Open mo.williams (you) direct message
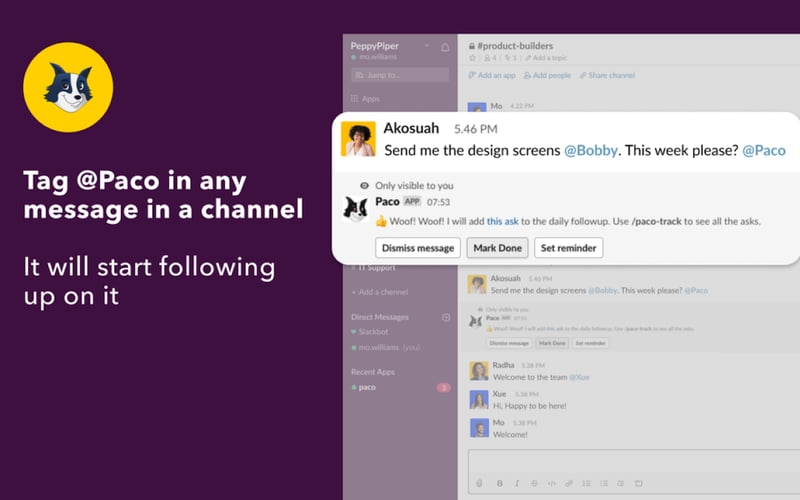The width and height of the screenshot is (800, 500). pos(386,347)
